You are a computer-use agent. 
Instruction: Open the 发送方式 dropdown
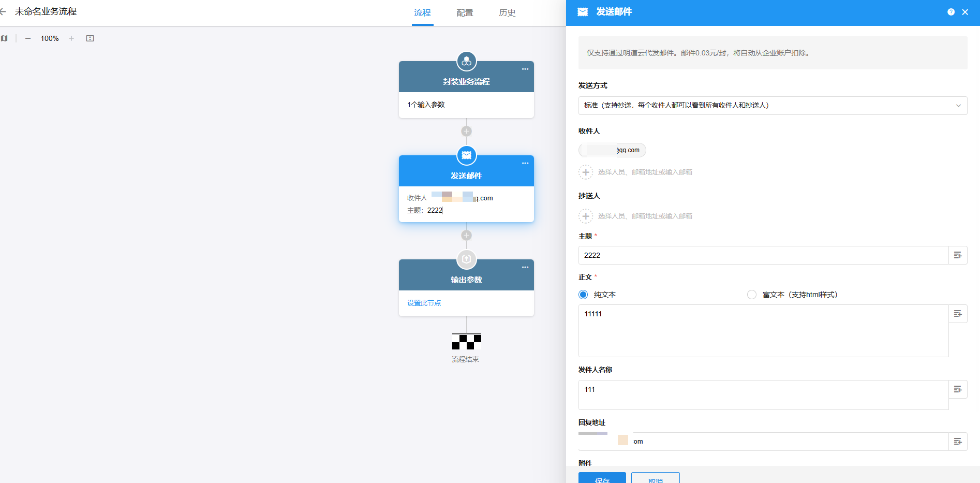click(x=773, y=106)
